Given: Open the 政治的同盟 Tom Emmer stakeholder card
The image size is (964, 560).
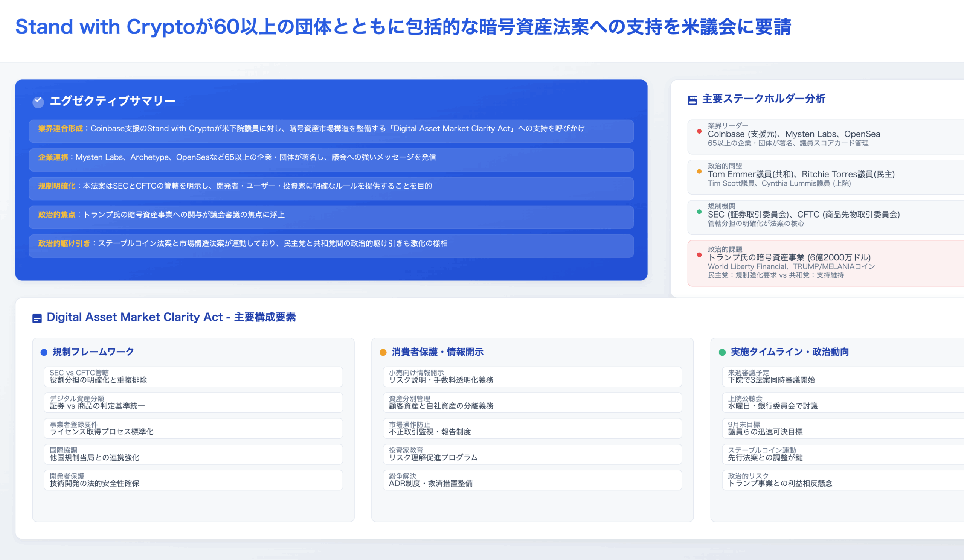Looking at the screenshot, I should pos(826,177).
